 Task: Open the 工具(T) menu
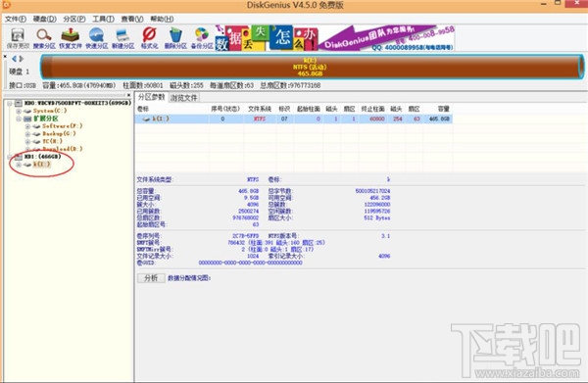pos(103,19)
